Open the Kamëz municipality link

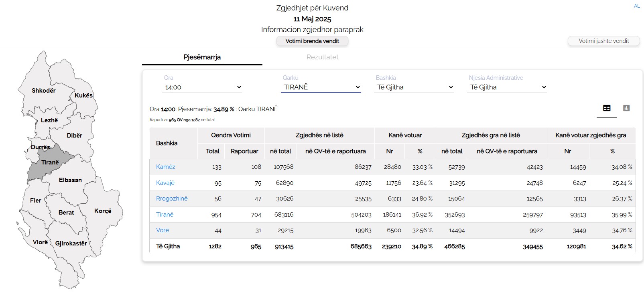click(x=165, y=167)
